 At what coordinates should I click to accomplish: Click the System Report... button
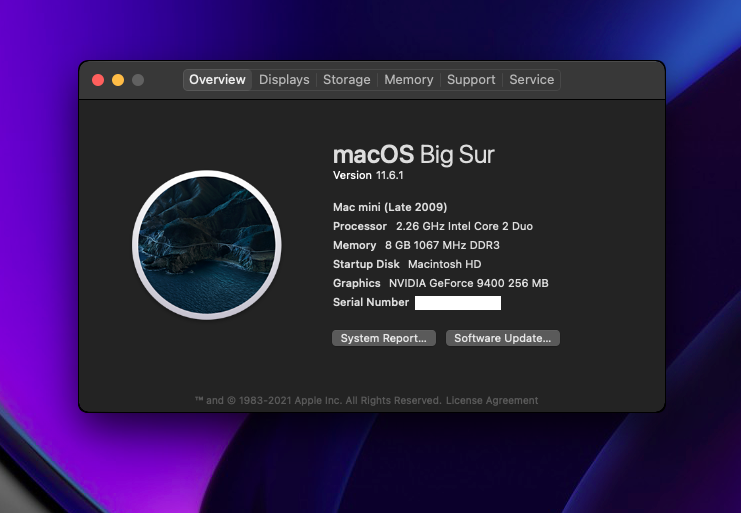(384, 338)
